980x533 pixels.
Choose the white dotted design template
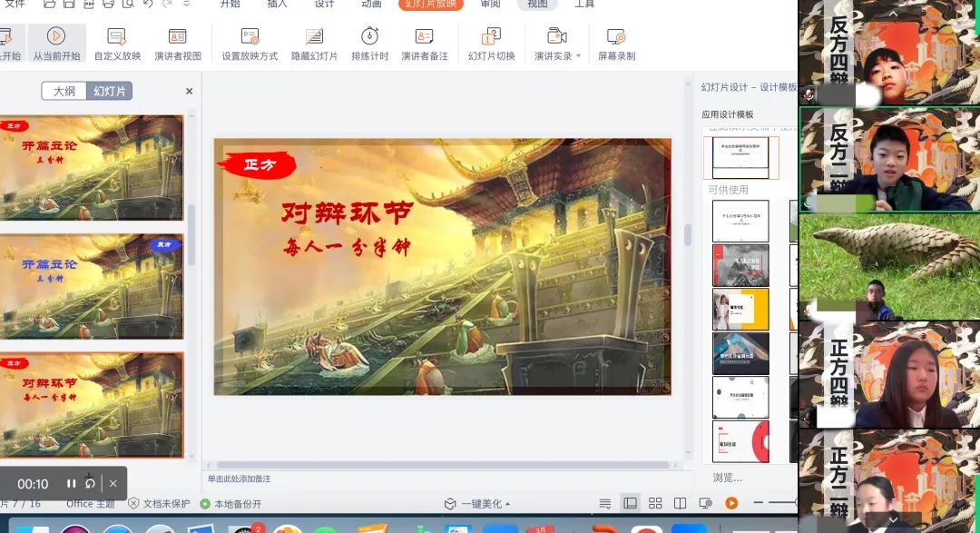(740, 397)
